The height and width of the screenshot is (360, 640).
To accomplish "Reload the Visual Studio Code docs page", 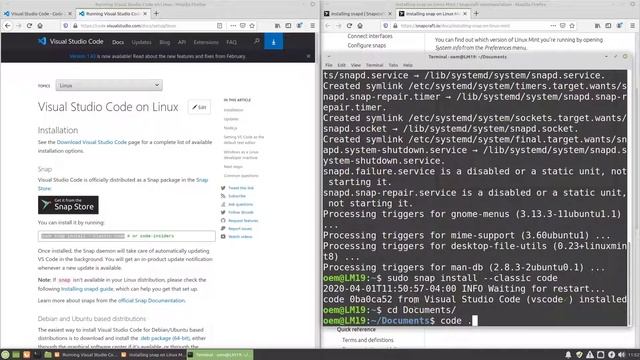I will click(x=29, y=26).
